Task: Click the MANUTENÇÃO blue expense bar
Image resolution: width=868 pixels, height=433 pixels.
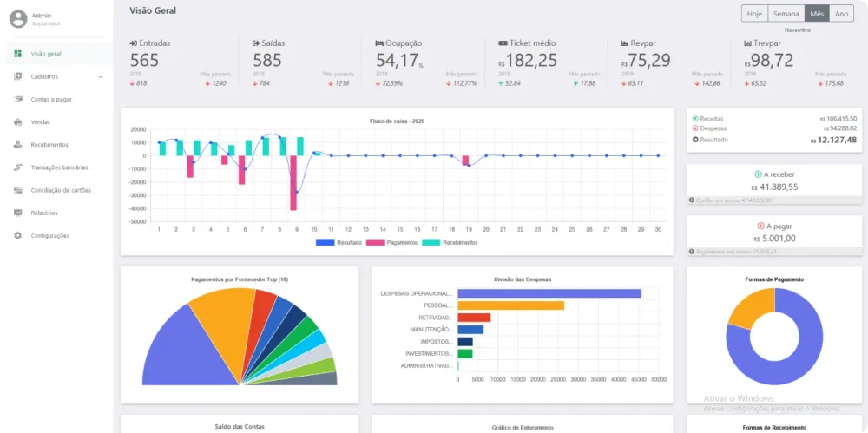Action: pyautogui.click(x=470, y=330)
